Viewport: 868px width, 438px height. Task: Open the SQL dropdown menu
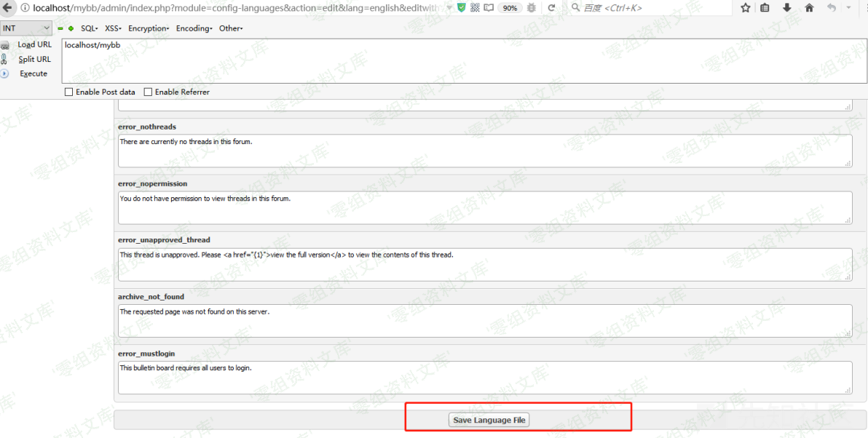tap(89, 28)
